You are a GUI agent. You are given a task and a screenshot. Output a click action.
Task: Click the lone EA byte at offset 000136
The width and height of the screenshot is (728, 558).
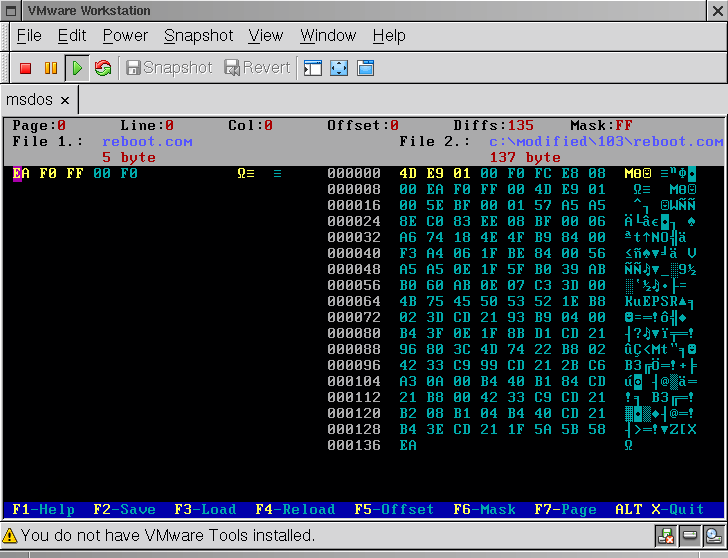click(408, 445)
